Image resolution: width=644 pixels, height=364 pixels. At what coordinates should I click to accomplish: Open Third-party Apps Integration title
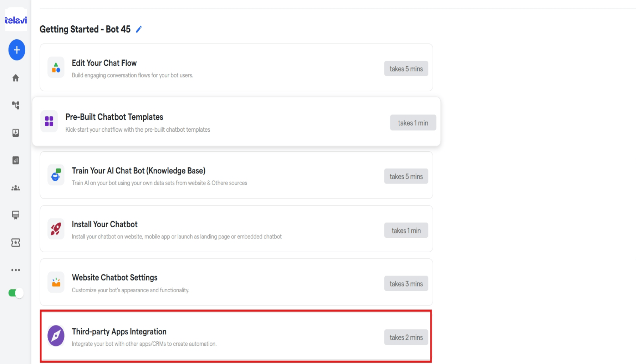click(119, 332)
